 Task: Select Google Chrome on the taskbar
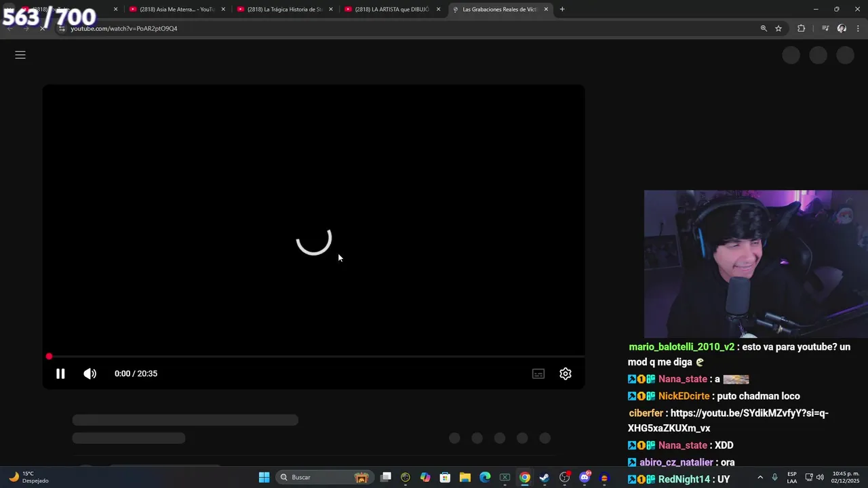pyautogui.click(x=525, y=477)
